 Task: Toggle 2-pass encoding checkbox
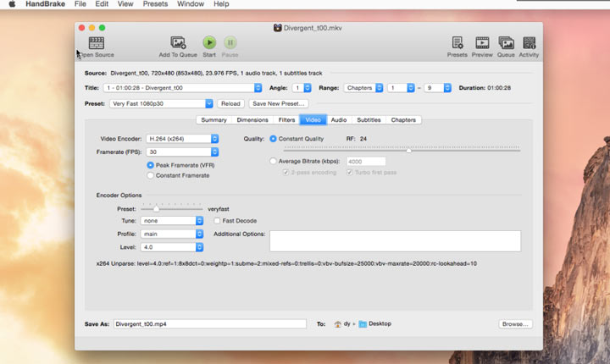(x=286, y=173)
